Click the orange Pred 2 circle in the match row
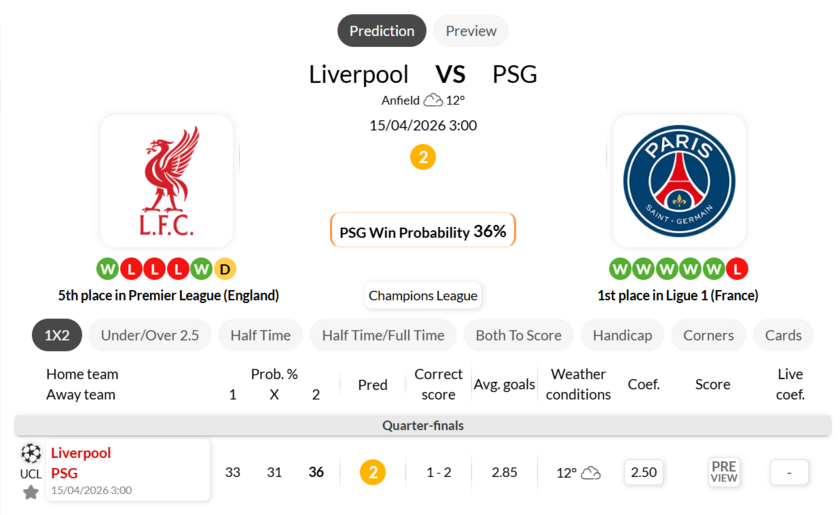Screen dimensions: 840x515 tap(372, 472)
